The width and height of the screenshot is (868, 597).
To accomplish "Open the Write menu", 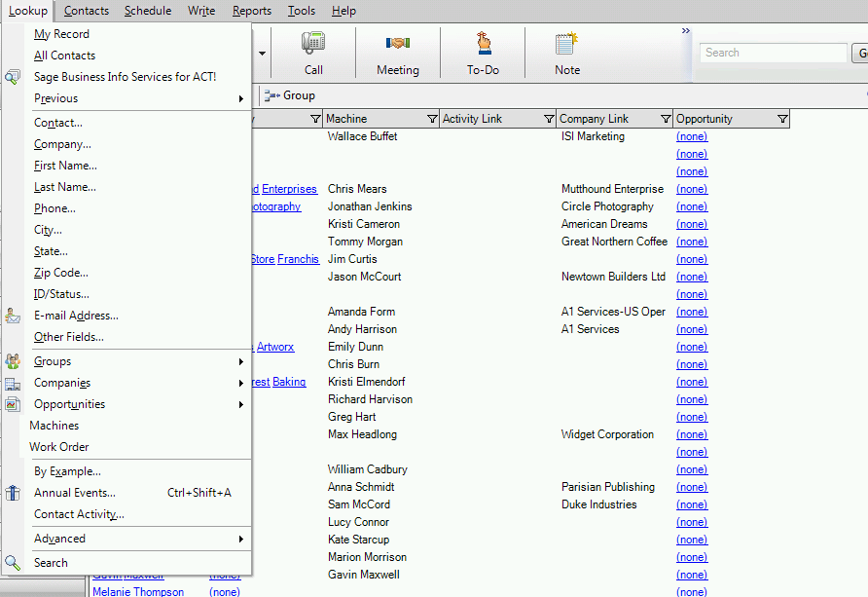I will (201, 11).
